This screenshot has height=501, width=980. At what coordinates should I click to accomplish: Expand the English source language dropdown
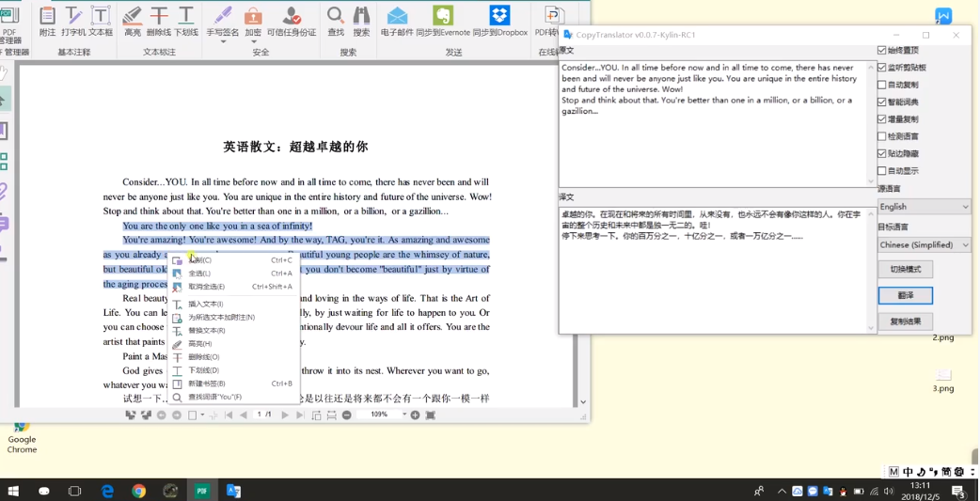coord(924,207)
